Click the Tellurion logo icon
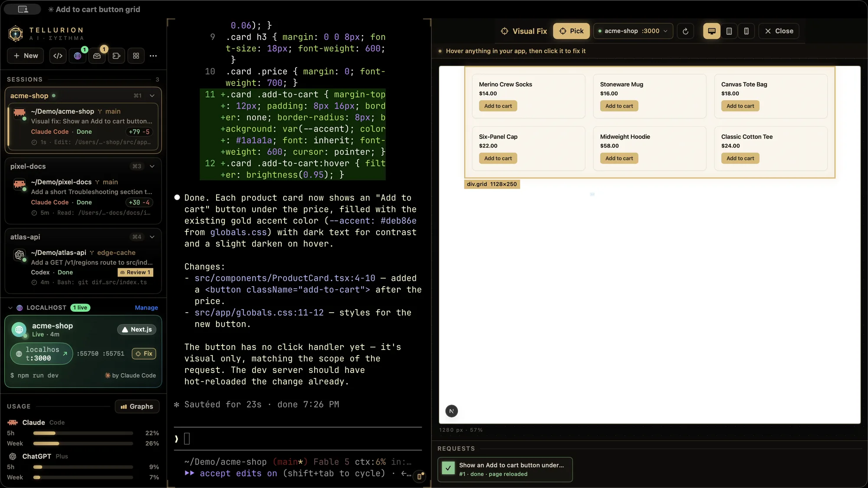868x488 pixels. coord(16,33)
